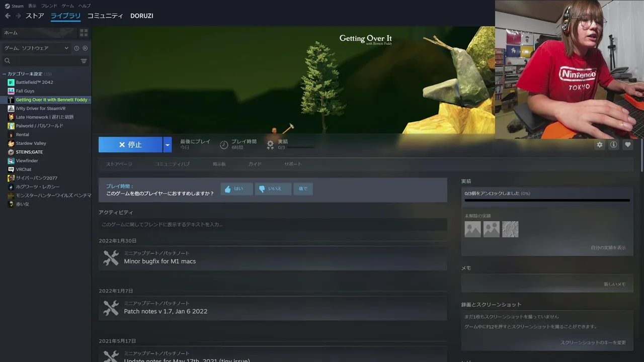
Task: Click 新しいメモ to add note
Action: 615,284
